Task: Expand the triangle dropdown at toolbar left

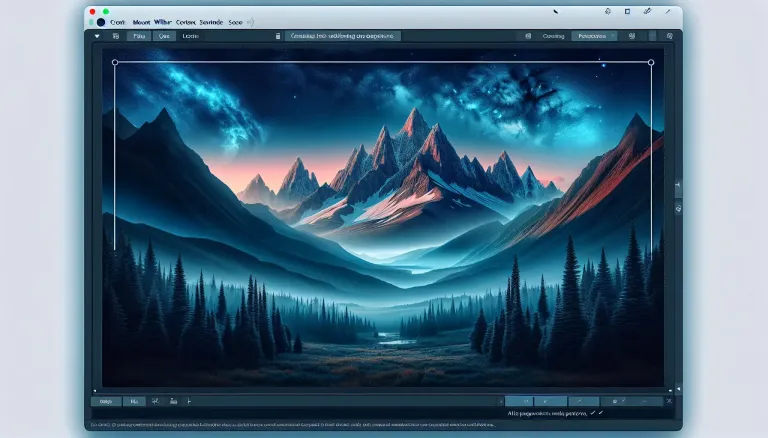Action: click(x=97, y=35)
